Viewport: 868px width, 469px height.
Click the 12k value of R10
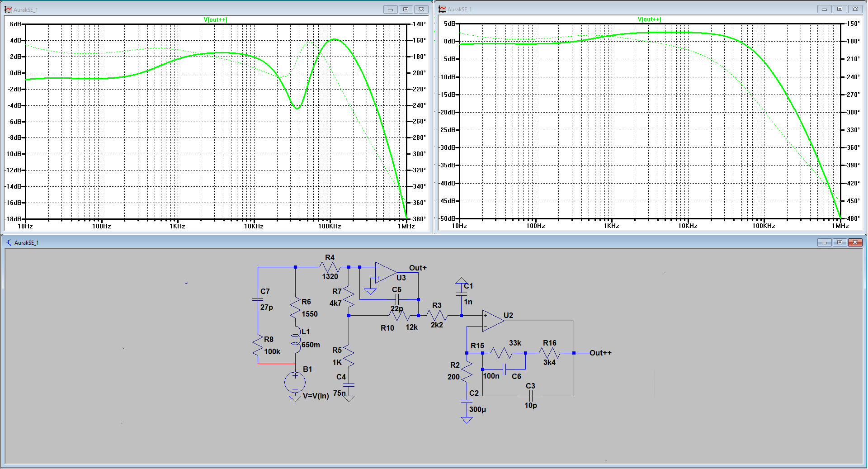411,327
